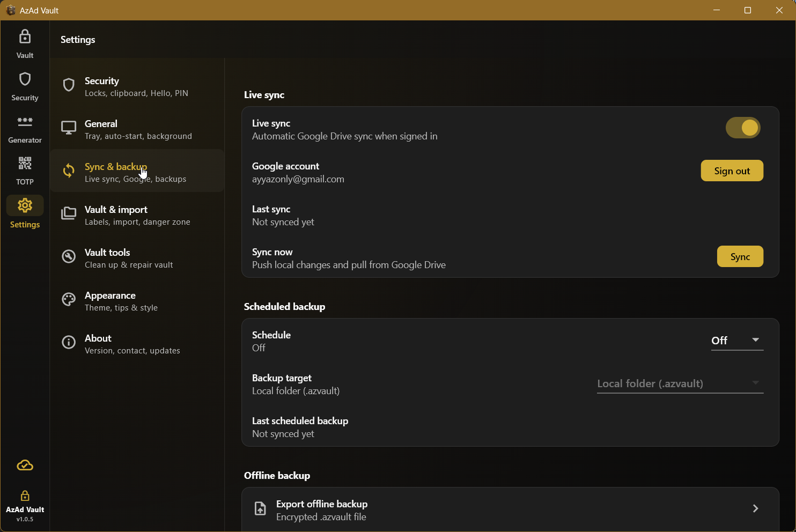796x532 pixels.
Task: Click the AzAd Vault app icon in title bar
Action: [x=10, y=10]
